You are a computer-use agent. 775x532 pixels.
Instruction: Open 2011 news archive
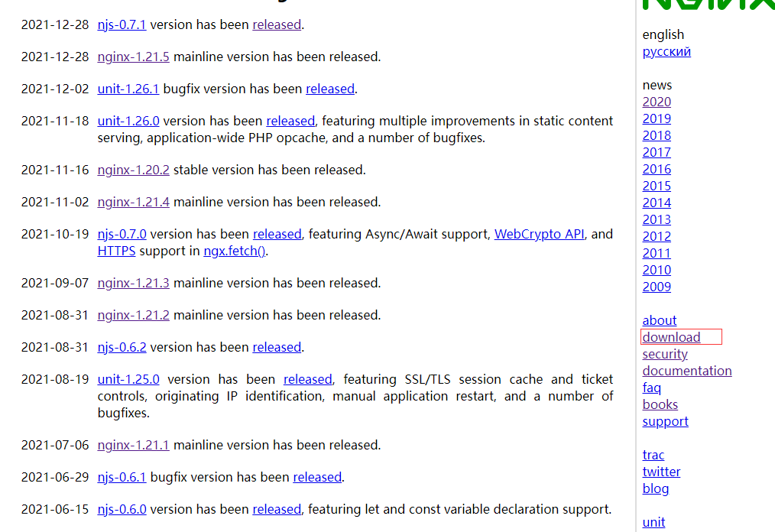point(657,254)
